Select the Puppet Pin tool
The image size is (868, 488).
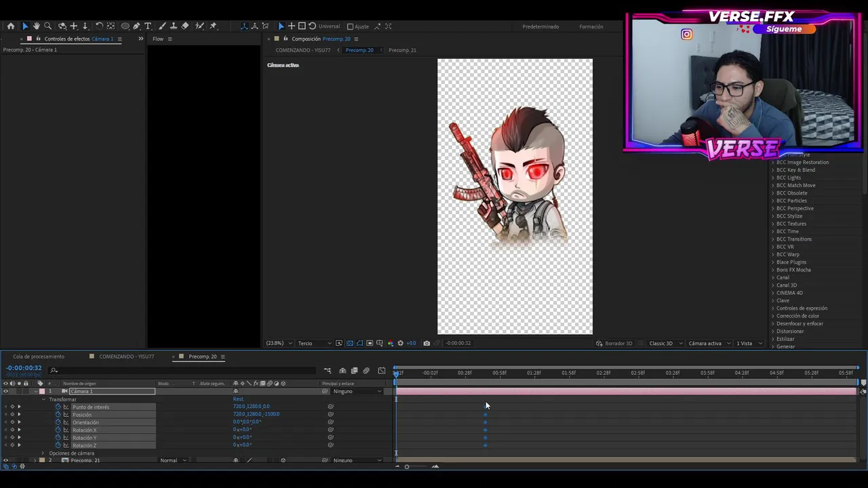[214, 26]
